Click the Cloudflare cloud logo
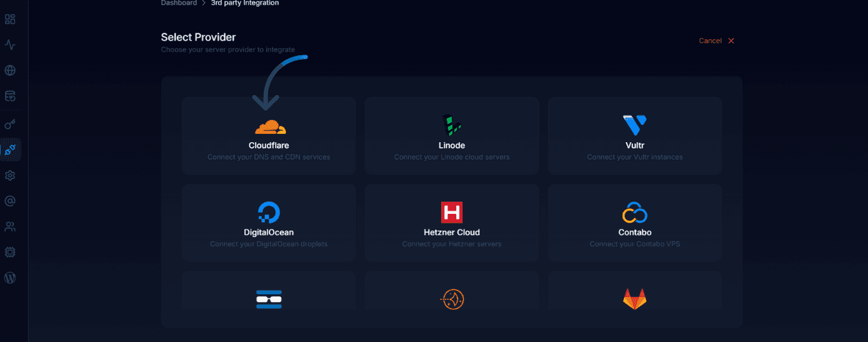Viewport: 868px width, 342px height. tap(270, 127)
